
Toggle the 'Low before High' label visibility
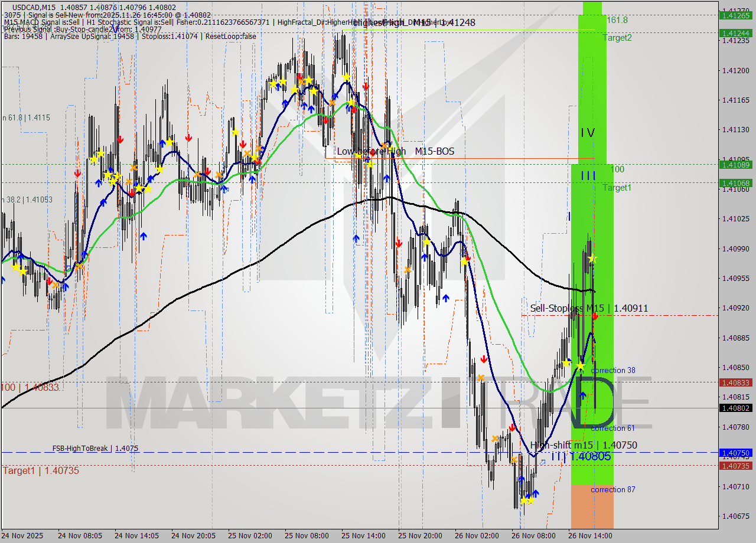[x=371, y=151]
